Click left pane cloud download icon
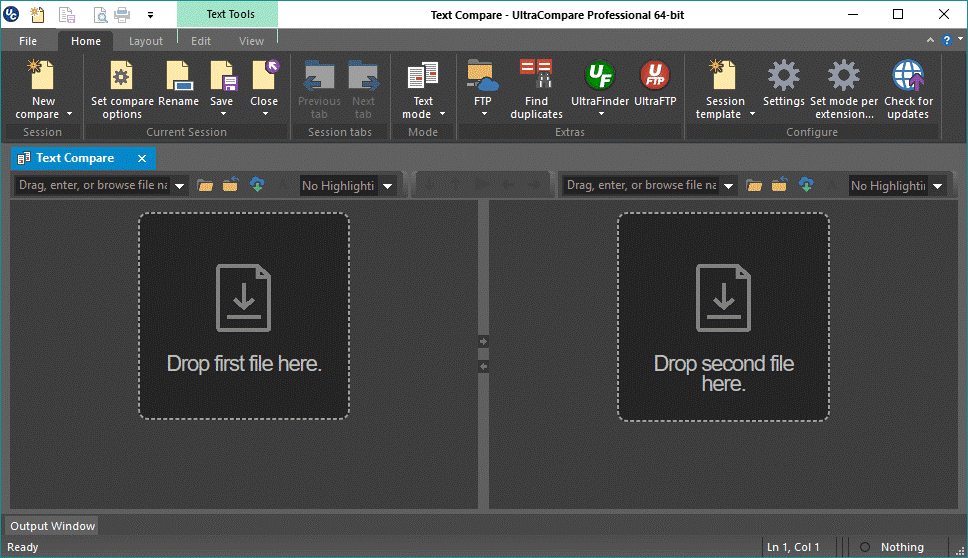This screenshot has height=558, width=968. (257, 184)
